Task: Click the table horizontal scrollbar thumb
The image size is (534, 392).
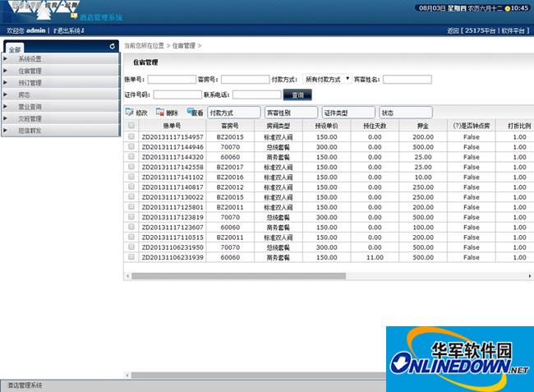Action: 239,276
